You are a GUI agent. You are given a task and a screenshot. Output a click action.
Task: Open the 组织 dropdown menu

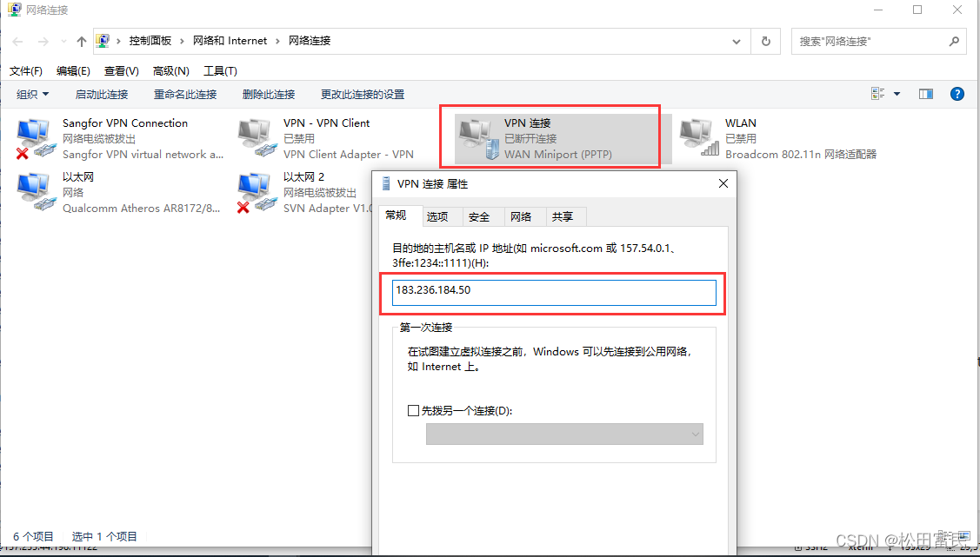32,95
